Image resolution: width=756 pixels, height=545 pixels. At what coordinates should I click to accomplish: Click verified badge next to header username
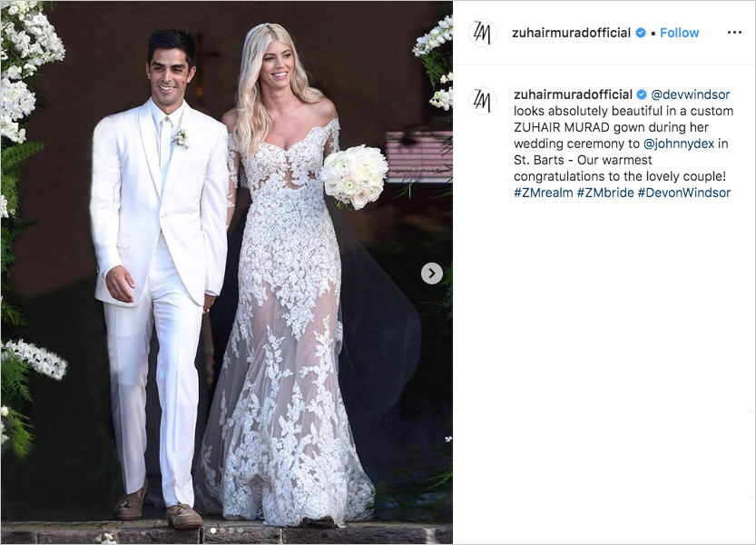[x=641, y=33]
